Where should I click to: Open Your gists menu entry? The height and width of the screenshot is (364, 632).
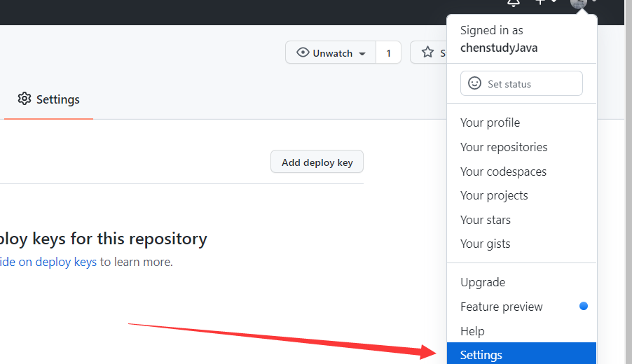coord(521,244)
